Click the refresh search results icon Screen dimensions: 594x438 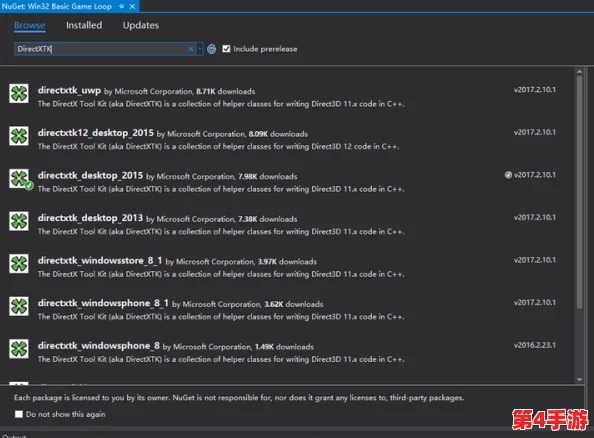pyautogui.click(x=211, y=49)
